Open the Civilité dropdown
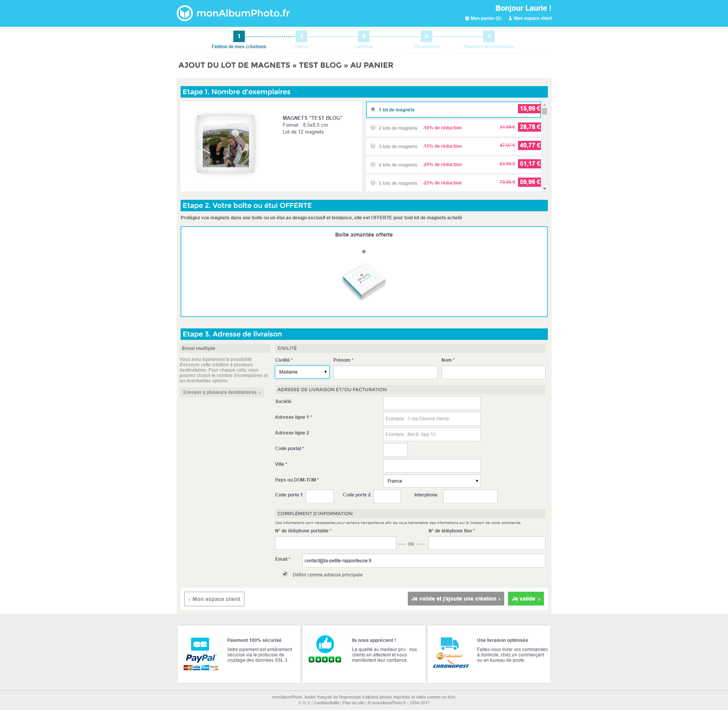Screen dimensions: 728x710 pyautogui.click(x=302, y=372)
